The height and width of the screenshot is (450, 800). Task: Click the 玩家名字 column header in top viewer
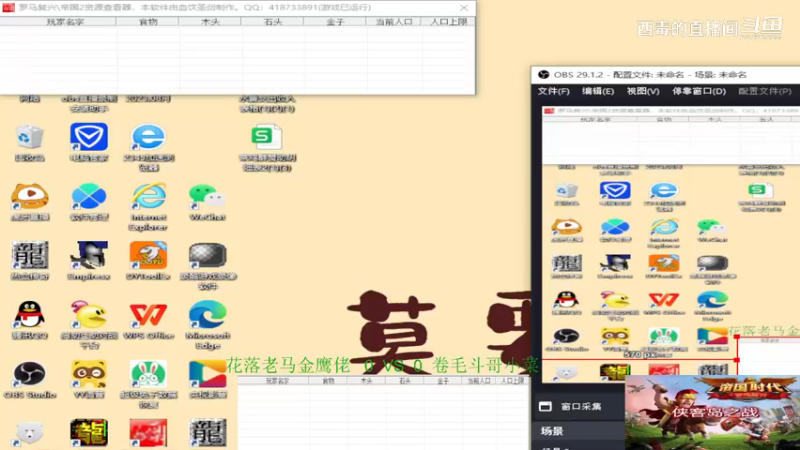[x=65, y=21]
